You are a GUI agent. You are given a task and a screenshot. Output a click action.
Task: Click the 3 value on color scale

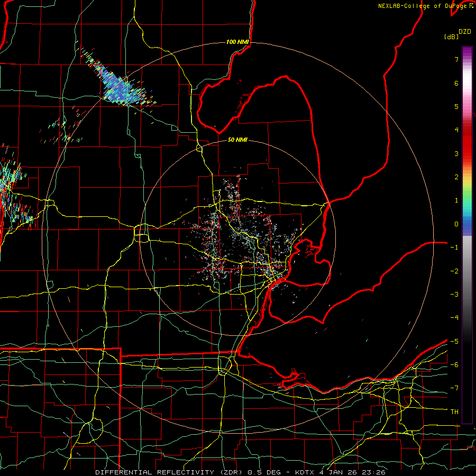[456, 153]
